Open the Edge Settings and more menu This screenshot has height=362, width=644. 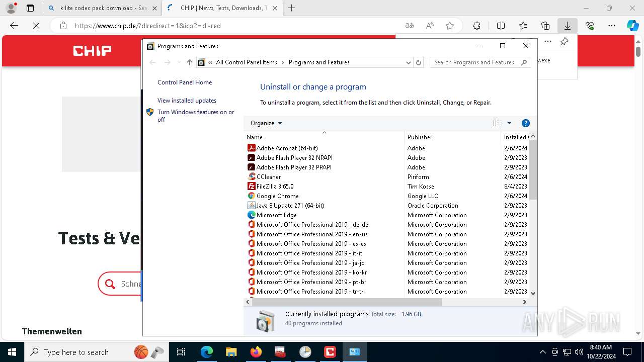pos(611,26)
